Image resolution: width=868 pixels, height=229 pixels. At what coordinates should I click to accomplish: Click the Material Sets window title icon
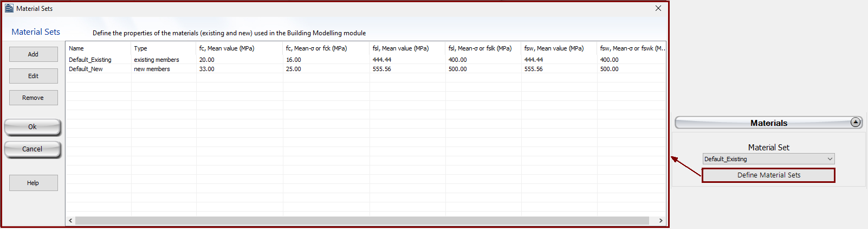9,8
